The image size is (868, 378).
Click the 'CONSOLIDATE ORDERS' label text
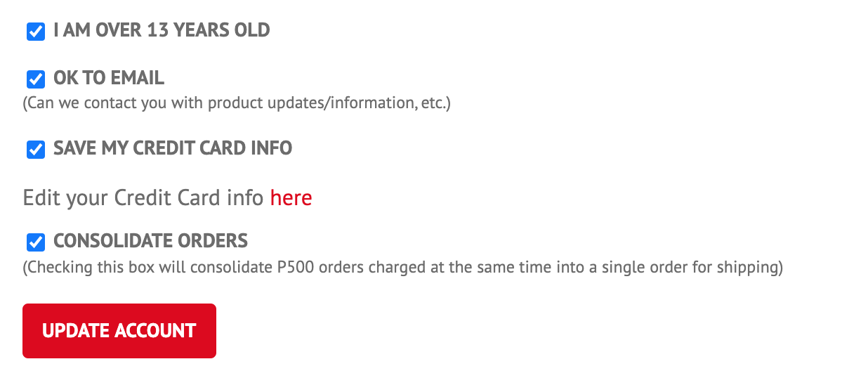coord(150,241)
